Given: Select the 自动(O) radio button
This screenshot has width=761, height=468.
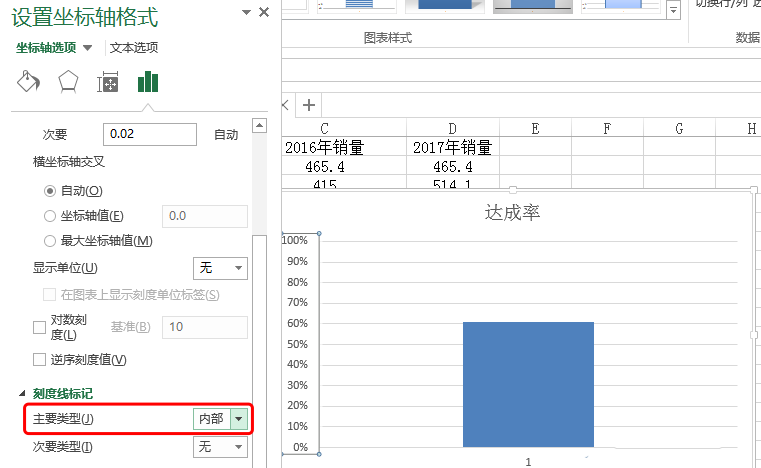Looking at the screenshot, I should (50, 191).
